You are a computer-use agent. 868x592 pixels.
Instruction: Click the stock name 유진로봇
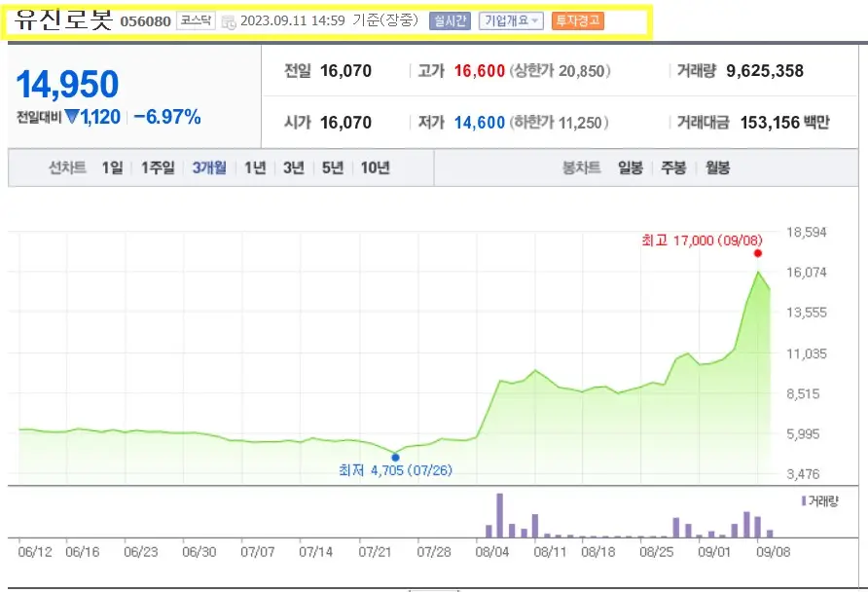[x=62, y=18]
